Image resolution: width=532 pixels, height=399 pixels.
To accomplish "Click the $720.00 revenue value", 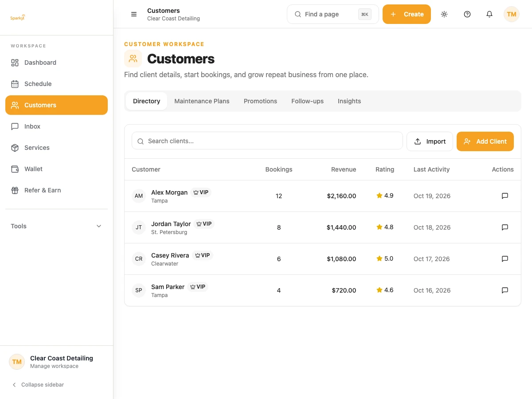I will click(x=344, y=290).
